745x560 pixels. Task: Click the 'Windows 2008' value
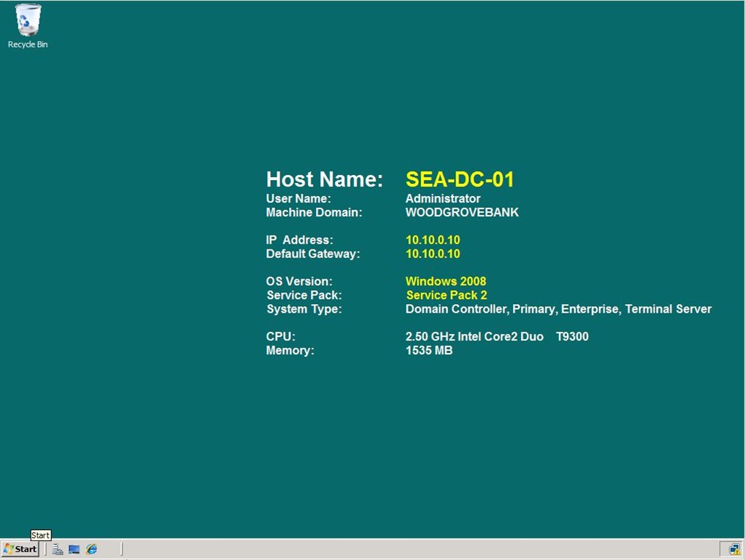446,281
